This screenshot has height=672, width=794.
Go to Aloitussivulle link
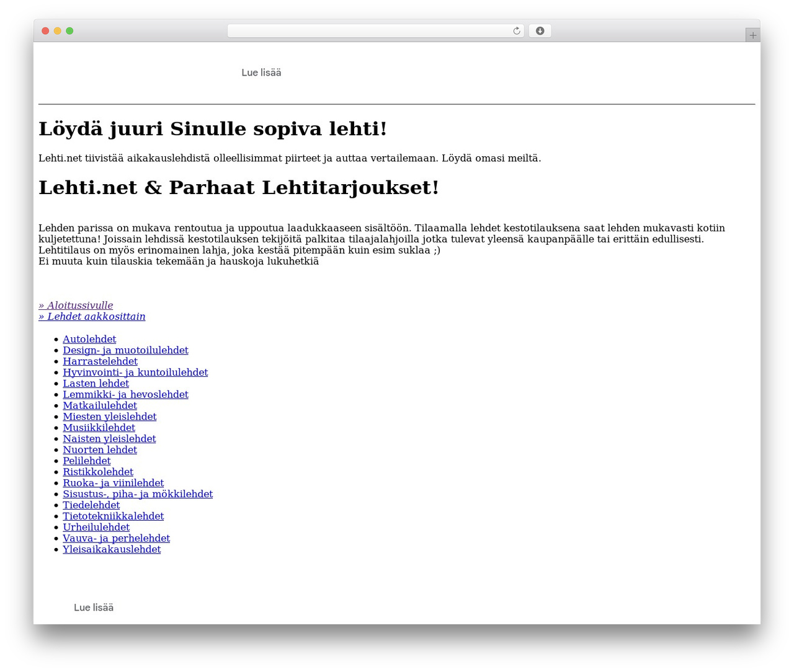76,305
